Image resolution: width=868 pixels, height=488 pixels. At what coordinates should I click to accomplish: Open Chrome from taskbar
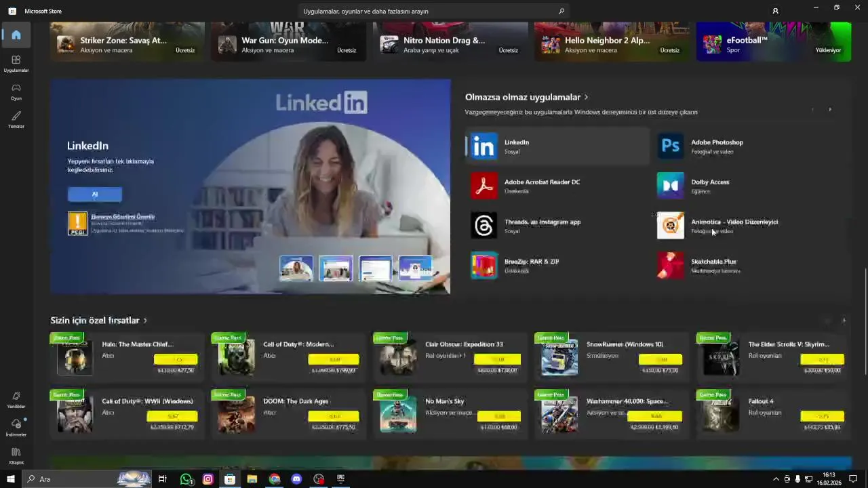click(x=275, y=479)
